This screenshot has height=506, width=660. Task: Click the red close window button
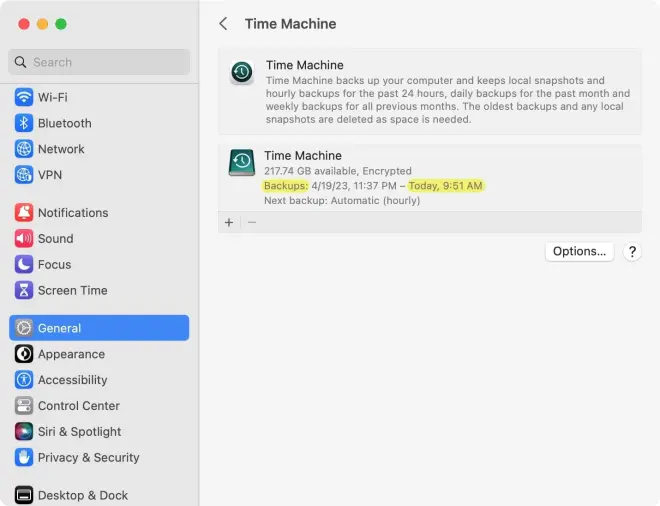click(24, 24)
